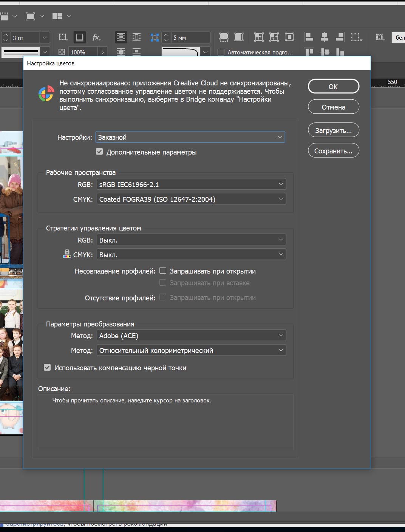The image size is (405, 532).
Task: Uncheck Дополнительные параметры checkbox
Action: pyautogui.click(x=99, y=152)
